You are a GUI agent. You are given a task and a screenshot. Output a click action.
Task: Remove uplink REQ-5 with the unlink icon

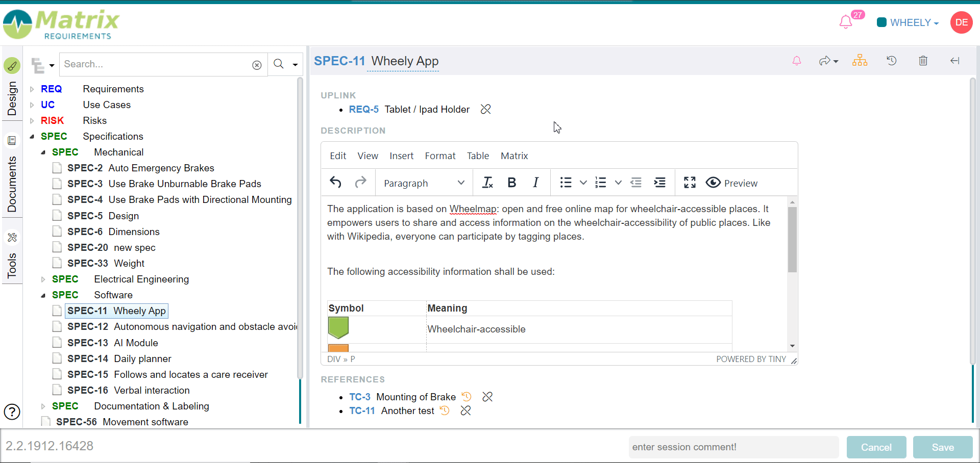click(485, 109)
